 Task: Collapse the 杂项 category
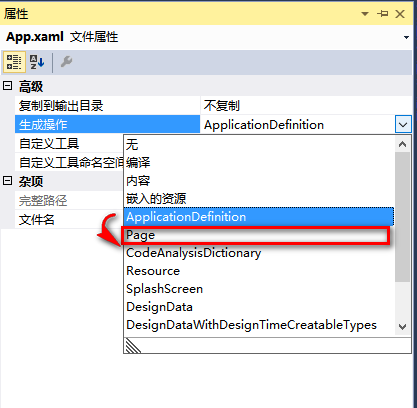click(x=7, y=181)
